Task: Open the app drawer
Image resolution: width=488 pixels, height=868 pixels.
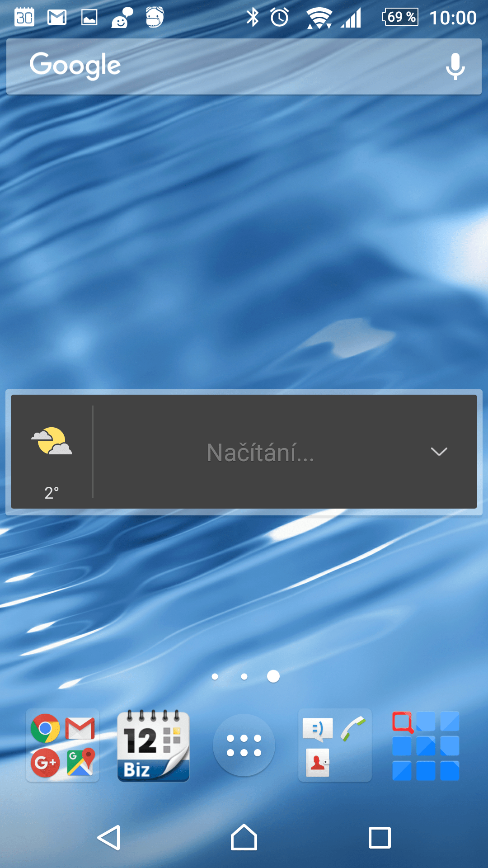Action: click(244, 745)
